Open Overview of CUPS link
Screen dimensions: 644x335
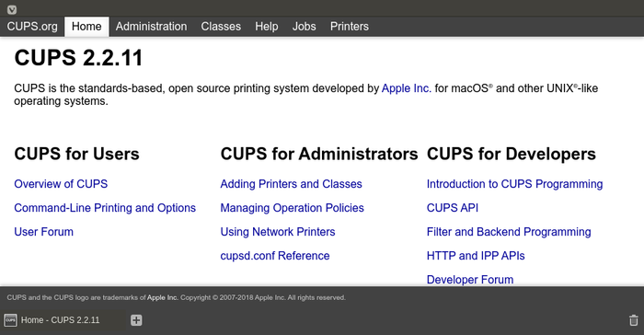click(61, 184)
